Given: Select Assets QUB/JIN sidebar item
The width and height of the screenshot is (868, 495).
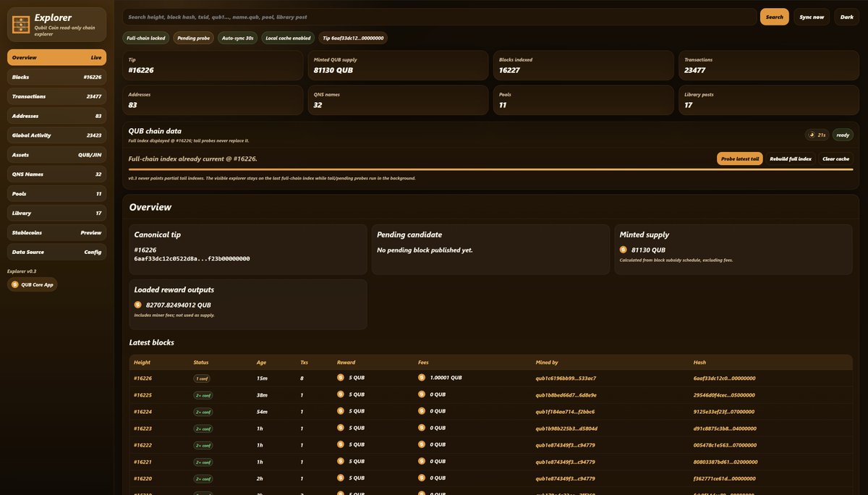Looking at the screenshot, I should 56,155.
